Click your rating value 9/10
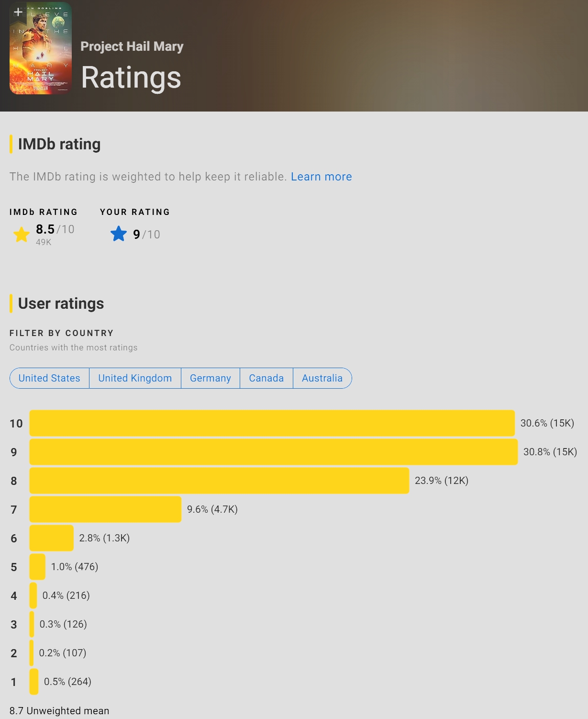The image size is (588, 719). (x=146, y=235)
